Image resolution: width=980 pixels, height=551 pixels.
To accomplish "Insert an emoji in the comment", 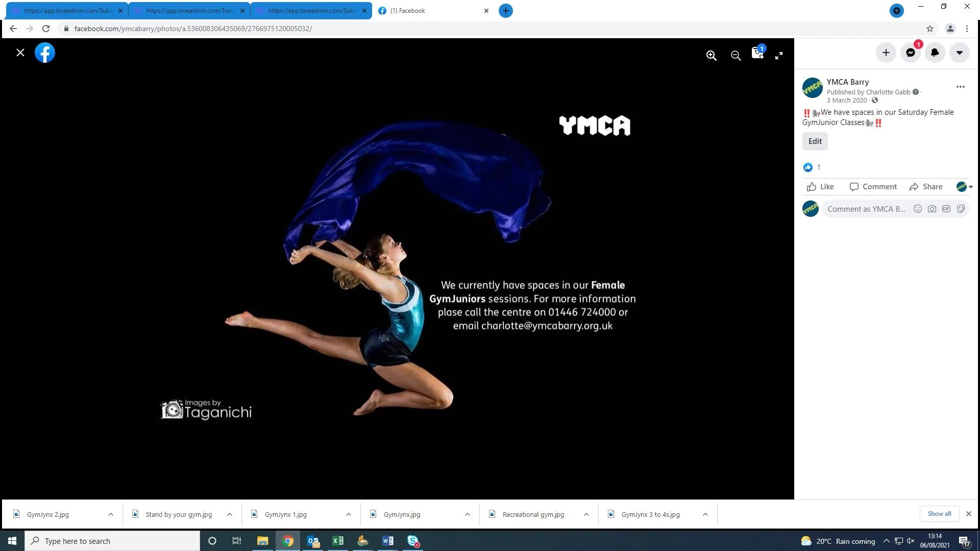I will pos(917,209).
